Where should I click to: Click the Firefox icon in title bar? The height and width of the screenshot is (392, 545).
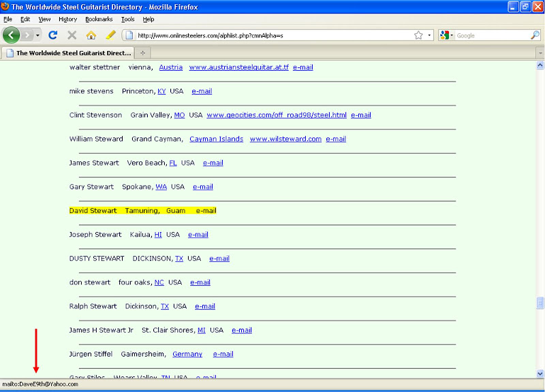point(5,6)
